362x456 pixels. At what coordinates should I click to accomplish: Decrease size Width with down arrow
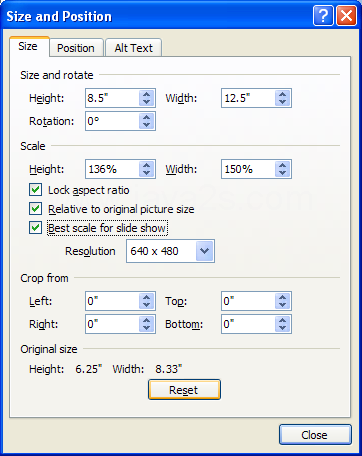[282, 102]
